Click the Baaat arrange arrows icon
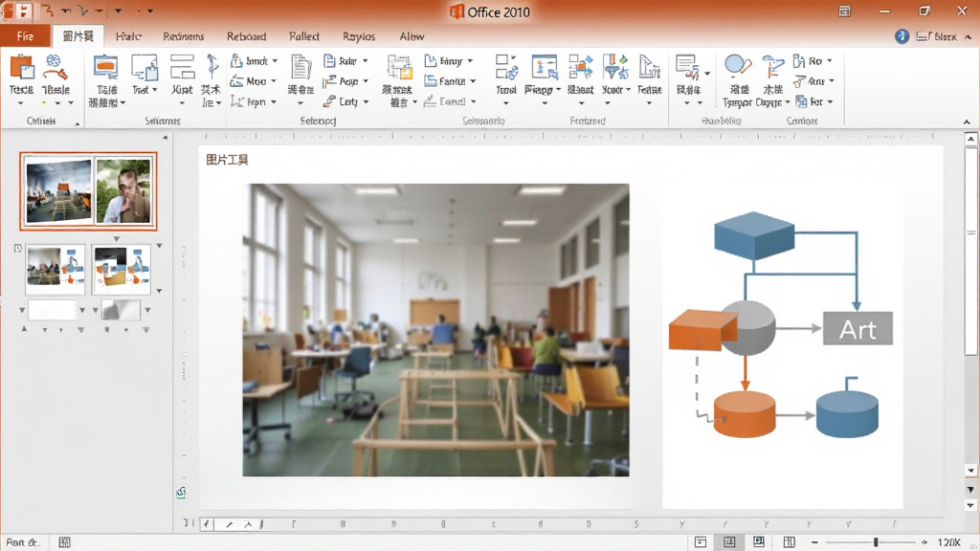This screenshot has width=980, height=551. [x=580, y=67]
